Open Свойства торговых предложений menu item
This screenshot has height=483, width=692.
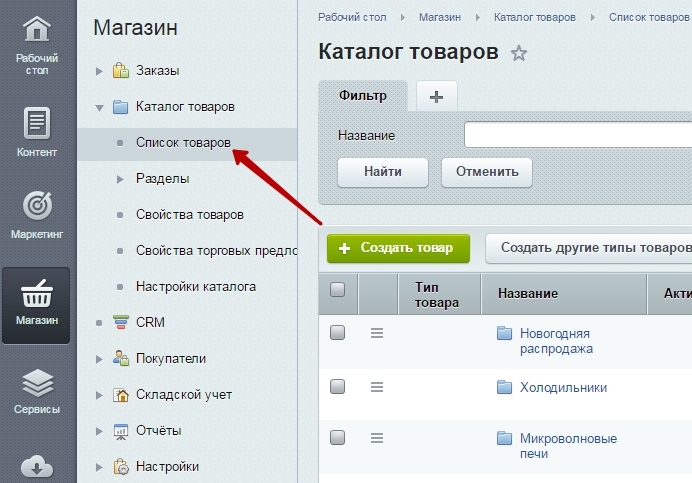point(216,251)
